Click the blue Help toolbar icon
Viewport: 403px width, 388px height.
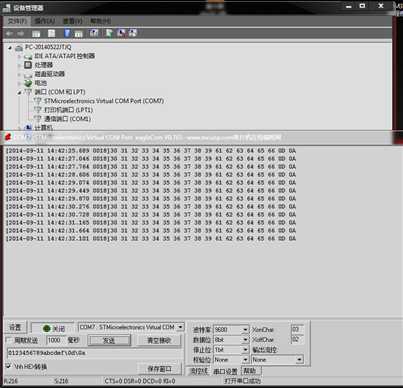(x=67, y=33)
